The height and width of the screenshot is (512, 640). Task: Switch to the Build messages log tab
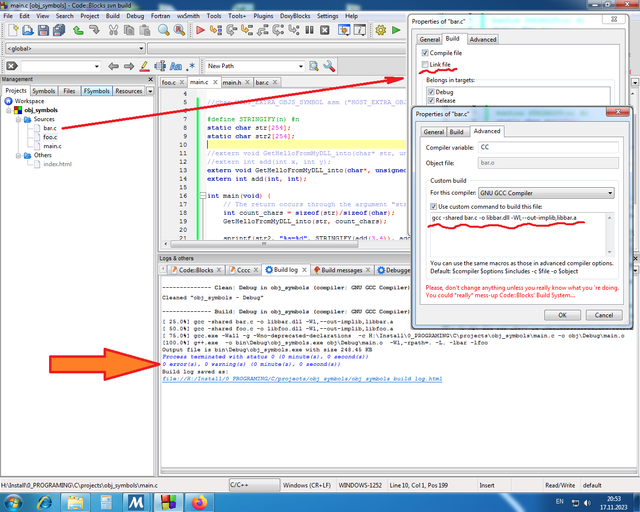tap(342, 270)
